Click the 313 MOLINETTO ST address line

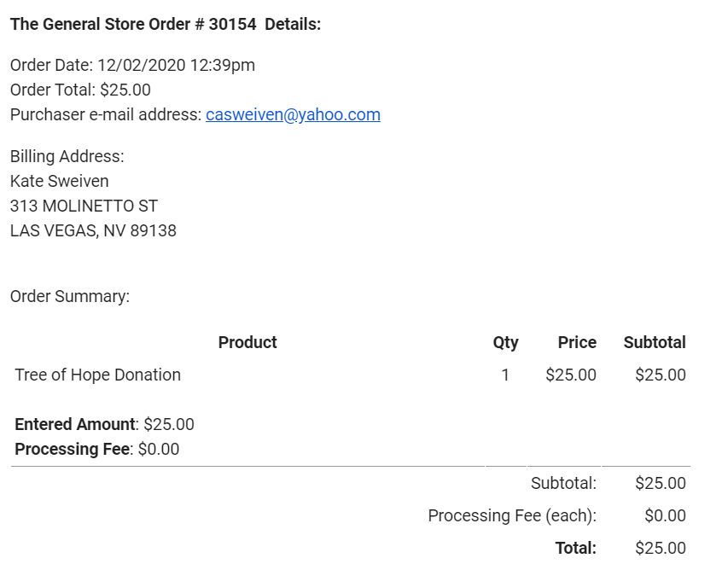tap(84, 206)
